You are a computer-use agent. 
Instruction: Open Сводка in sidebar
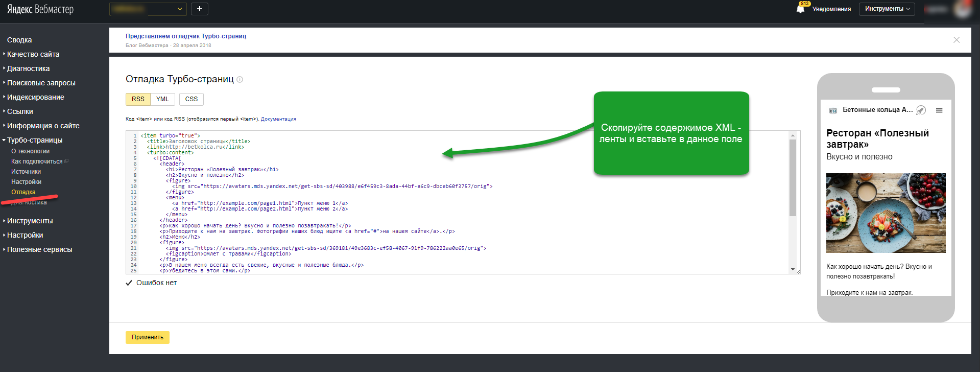click(x=19, y=40)
